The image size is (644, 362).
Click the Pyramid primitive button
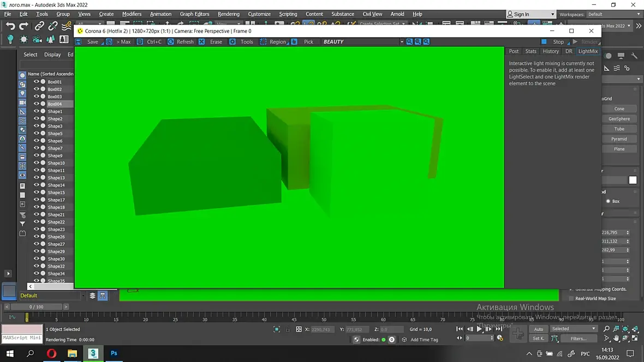coord(619,139)
